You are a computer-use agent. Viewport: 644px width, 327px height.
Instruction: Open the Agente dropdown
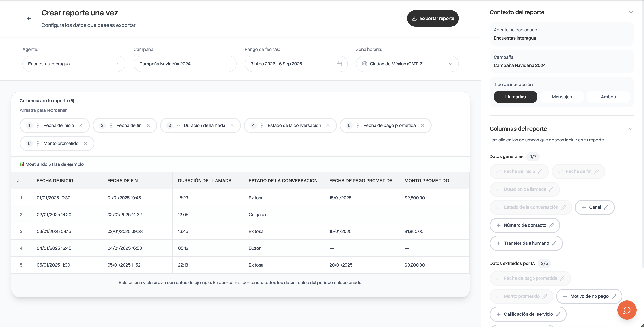74,64
